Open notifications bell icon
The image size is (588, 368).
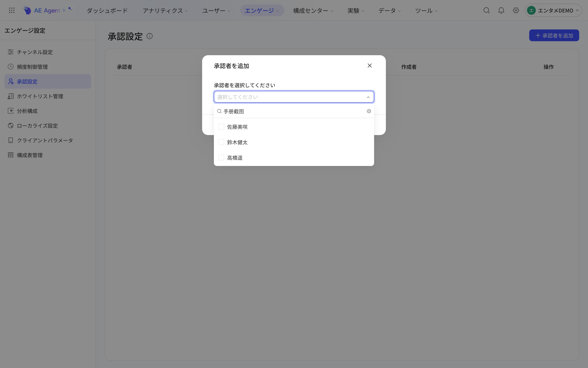[501, 10]
